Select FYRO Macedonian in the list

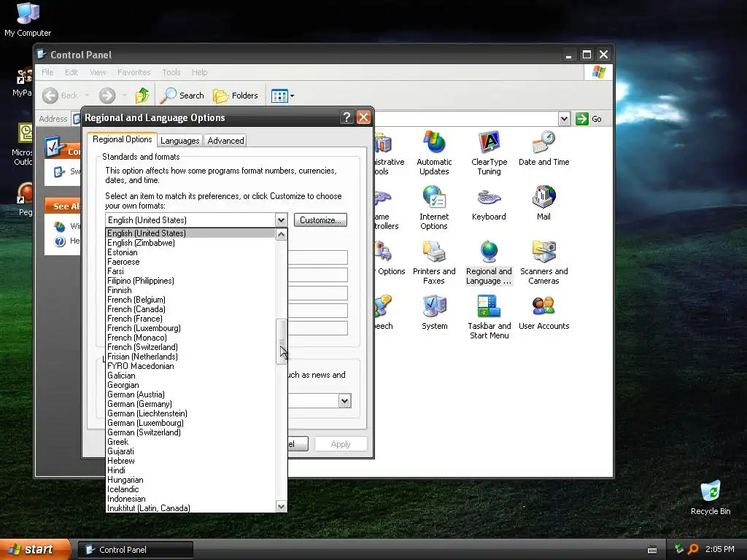tap(190, 366)
